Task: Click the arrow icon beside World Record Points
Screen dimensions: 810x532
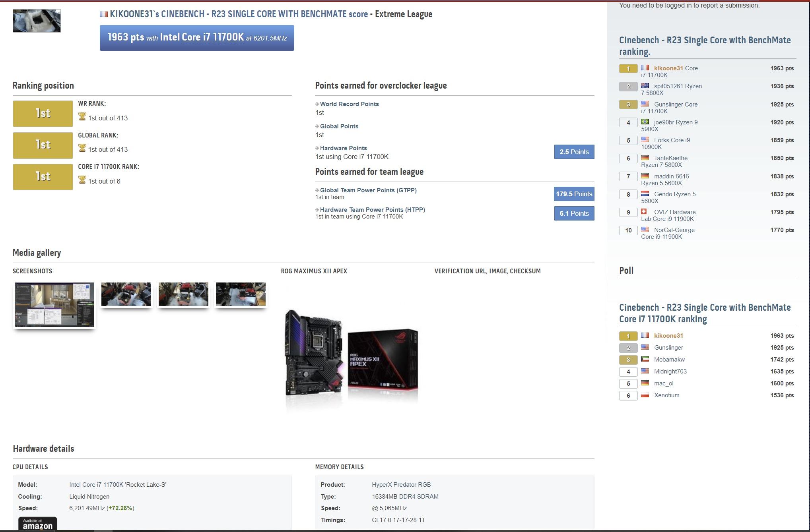Action: coord(317,104)
